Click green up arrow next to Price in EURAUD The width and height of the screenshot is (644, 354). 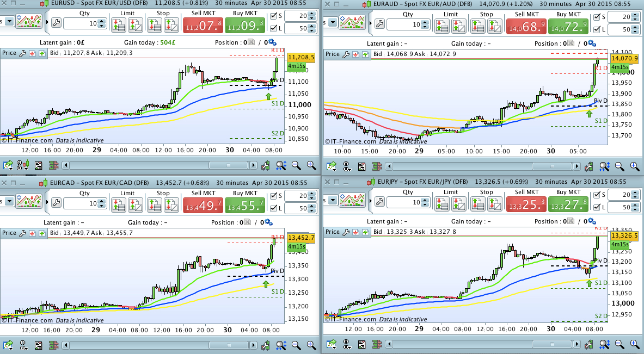(x=365, y=54)
